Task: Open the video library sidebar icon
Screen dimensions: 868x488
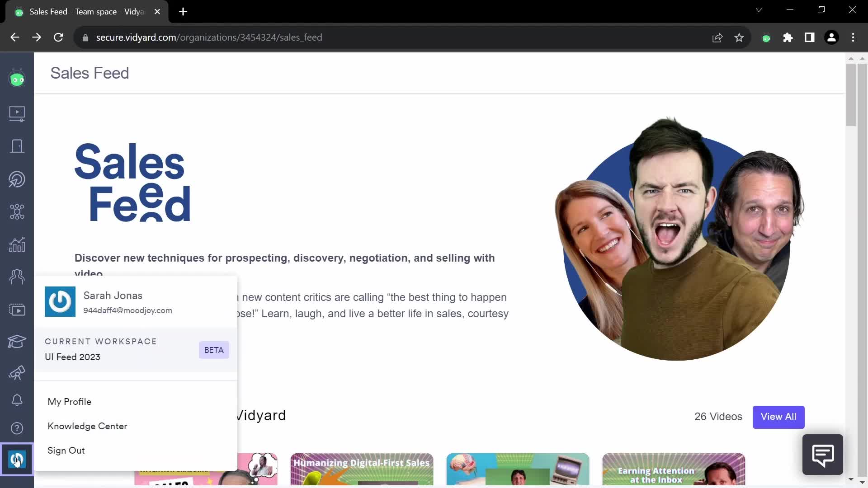Action: (x=17, y=113)
